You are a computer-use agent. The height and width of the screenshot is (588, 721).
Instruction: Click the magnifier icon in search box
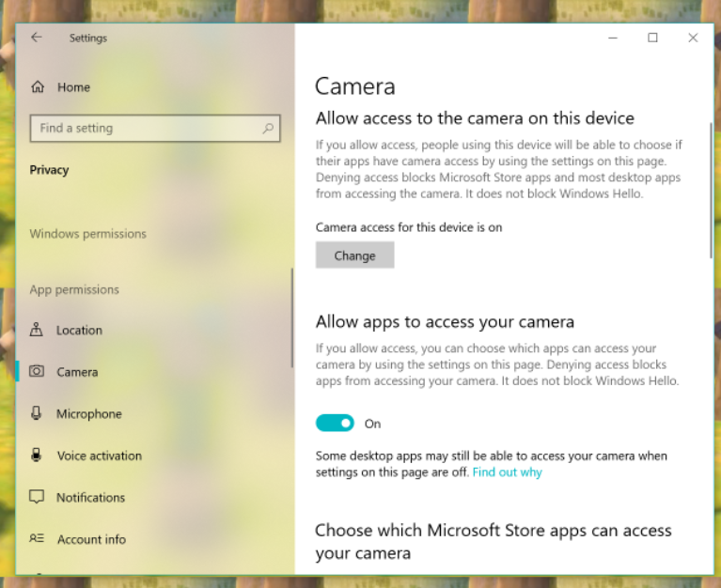(x=268, y=129)
